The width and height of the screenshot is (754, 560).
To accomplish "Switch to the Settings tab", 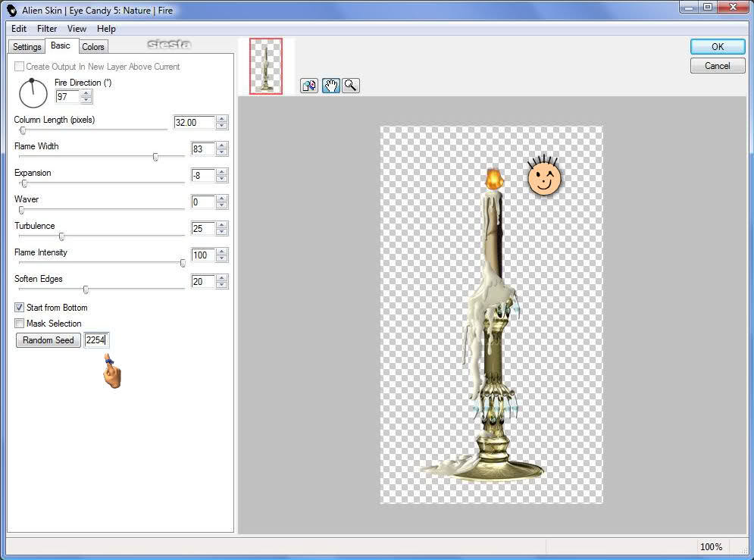I will (x=27, y=47).
